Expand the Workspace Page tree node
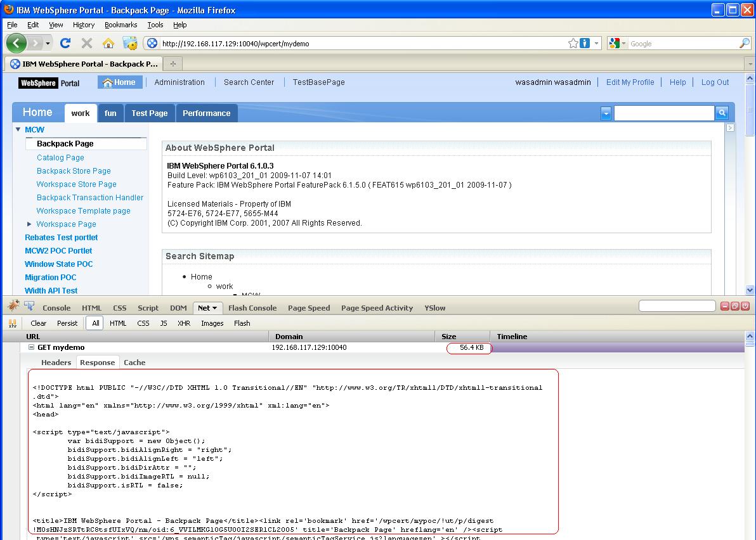 (x=29, y=224)
